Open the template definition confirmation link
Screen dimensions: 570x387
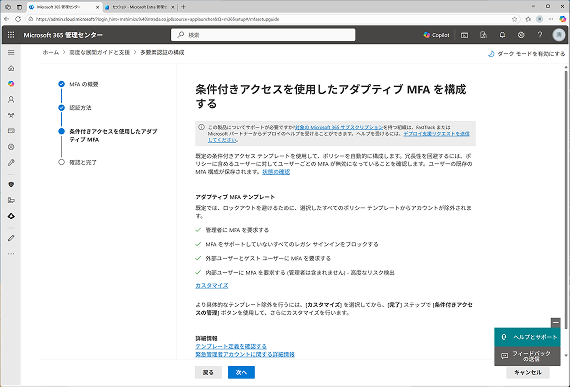point(231,346)
